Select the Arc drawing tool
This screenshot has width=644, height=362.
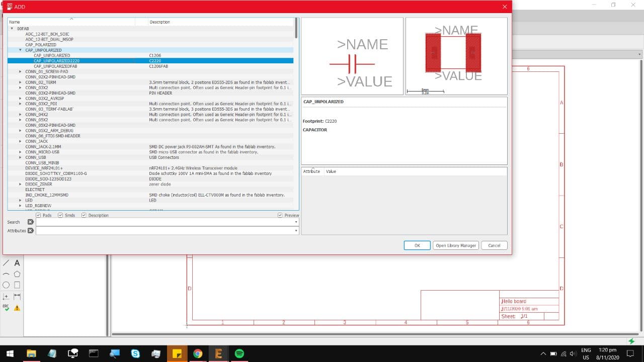(6, 274)
